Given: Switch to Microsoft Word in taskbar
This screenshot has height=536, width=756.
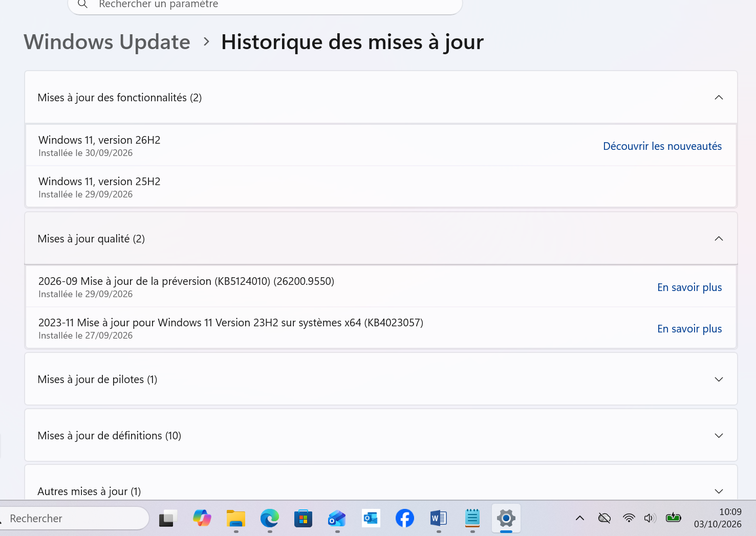Looking at the screenshot, I should point(439,519).
